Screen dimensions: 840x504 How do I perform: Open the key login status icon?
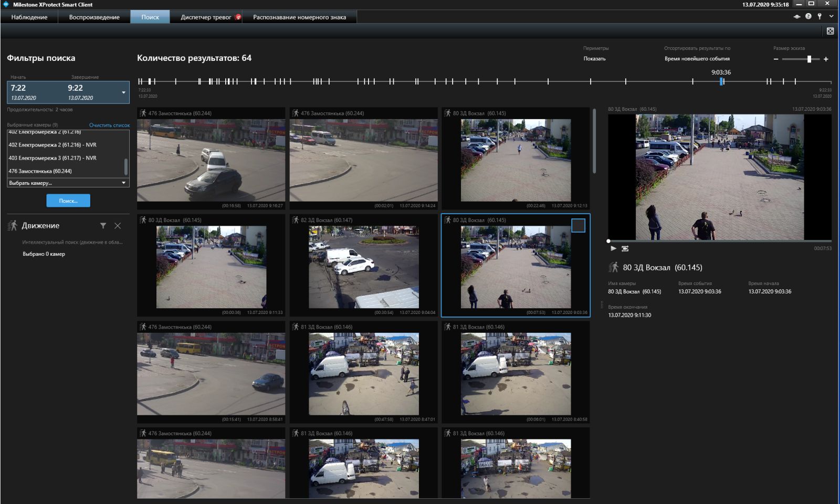pos(820,17)
